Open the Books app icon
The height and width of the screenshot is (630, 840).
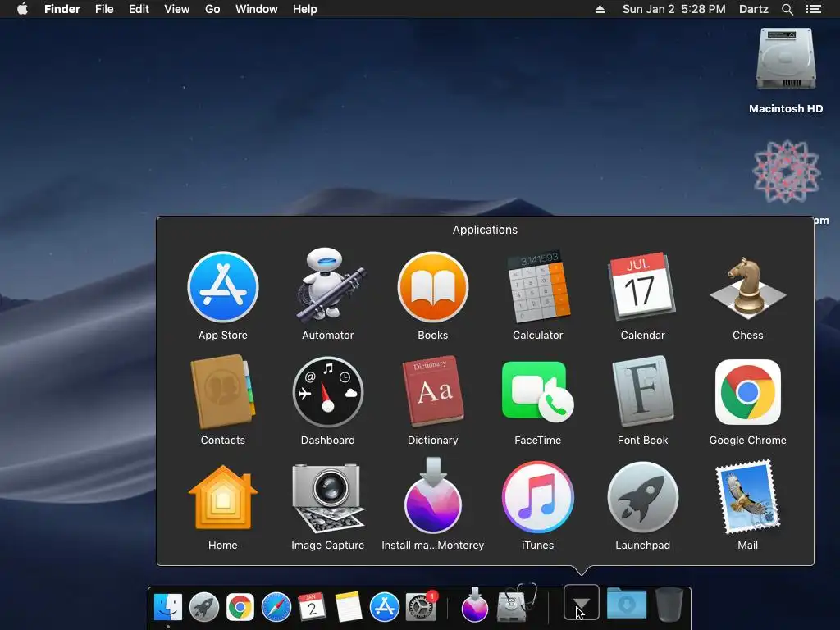point(433,288)
